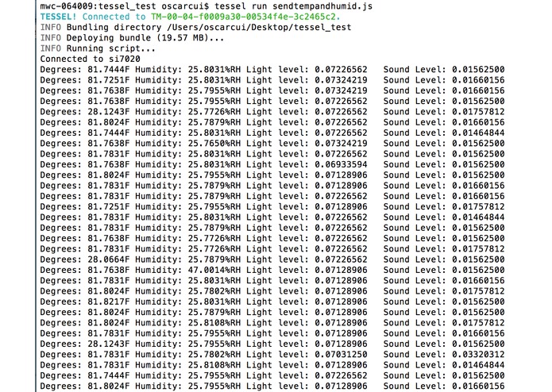Click the cyan 'TESSEL!' word
The width and height of the screenshot is (552, 392).
pos(59,17)
